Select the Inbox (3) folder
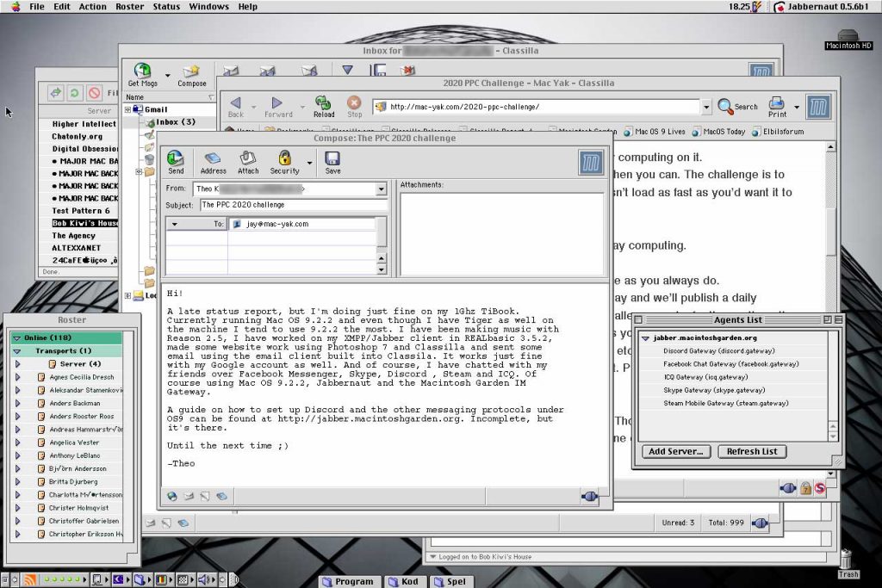Viewport: 882px width, 588px height. click(175, 122)
